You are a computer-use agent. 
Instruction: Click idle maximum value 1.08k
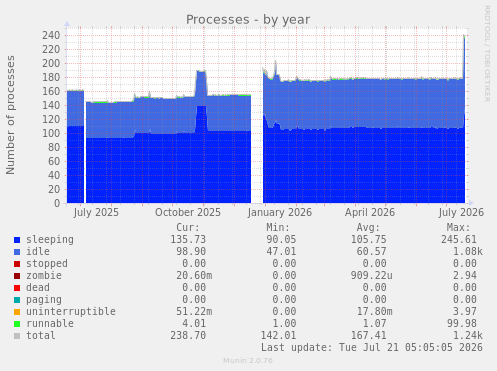(x=468, y=252)
